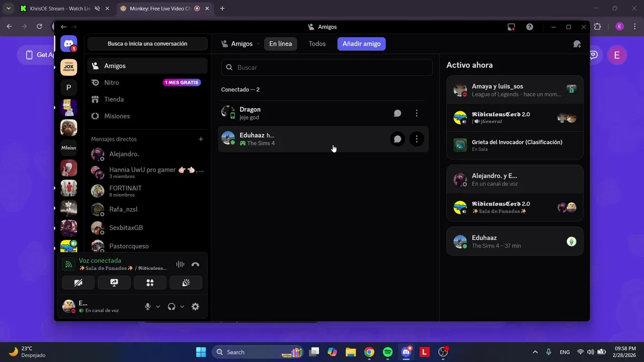Open Hannia UwU pro gamer group chat
Screen dimensions: 644x362
point(147,172)
